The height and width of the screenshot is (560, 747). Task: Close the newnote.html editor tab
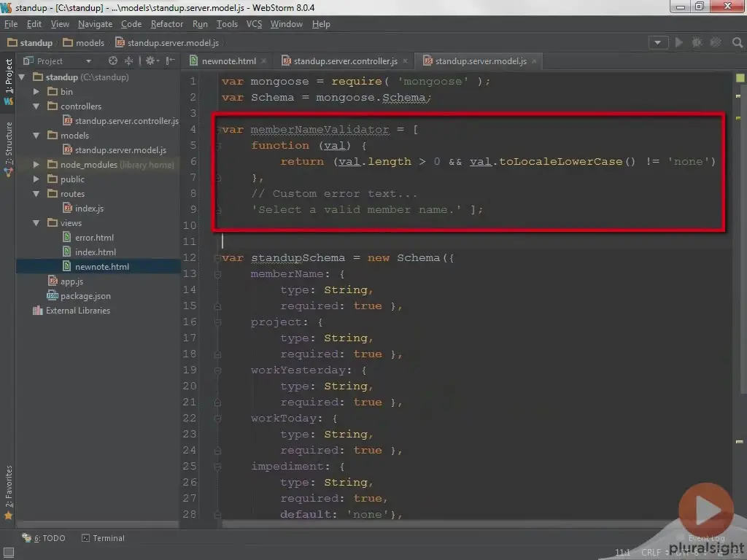point(263,61)
